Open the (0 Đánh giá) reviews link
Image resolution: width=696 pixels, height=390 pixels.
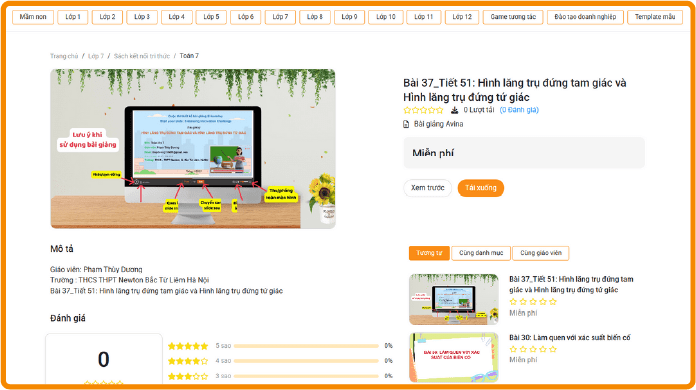[519, 110]
